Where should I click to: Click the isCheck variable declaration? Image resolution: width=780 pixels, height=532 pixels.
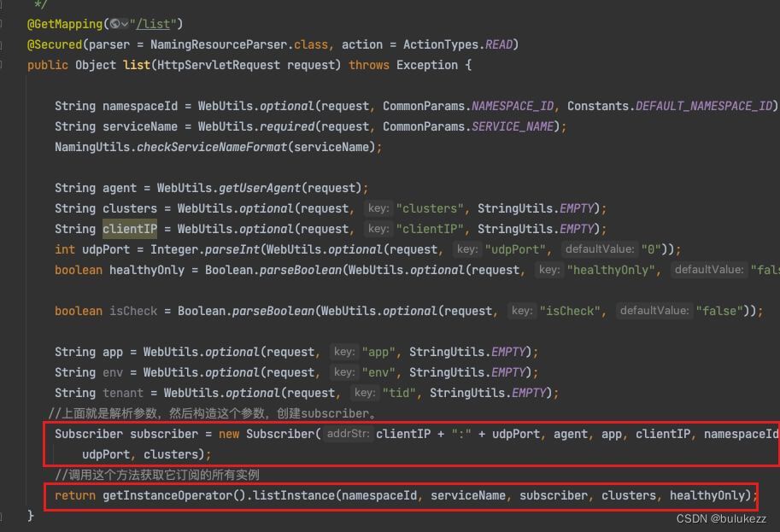[x=133, y=311]
